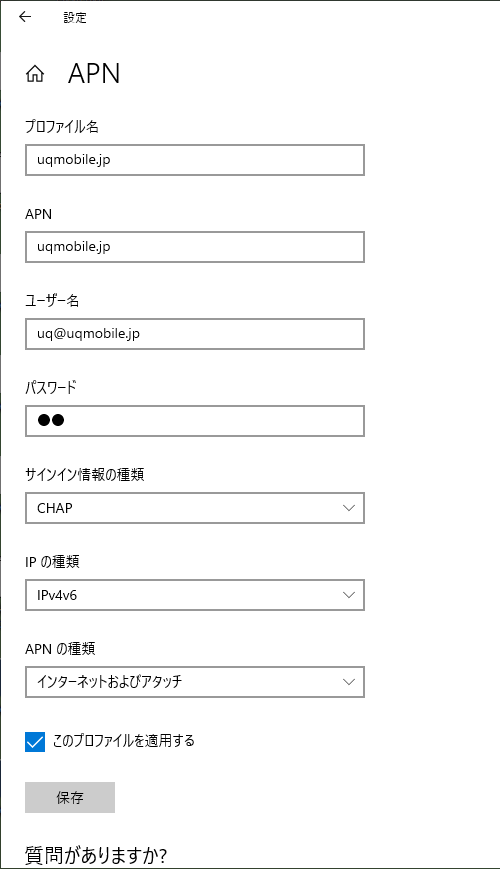The image size is (500, 869).
Task: Click the 設定 window title text
Action: [x=75, y=18]
